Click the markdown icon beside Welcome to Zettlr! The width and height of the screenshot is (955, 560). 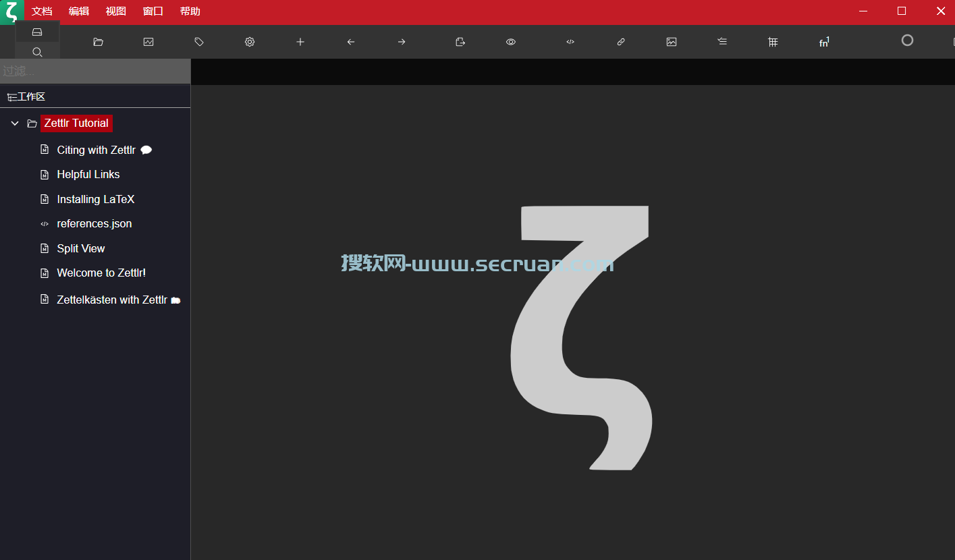[45, 273]
